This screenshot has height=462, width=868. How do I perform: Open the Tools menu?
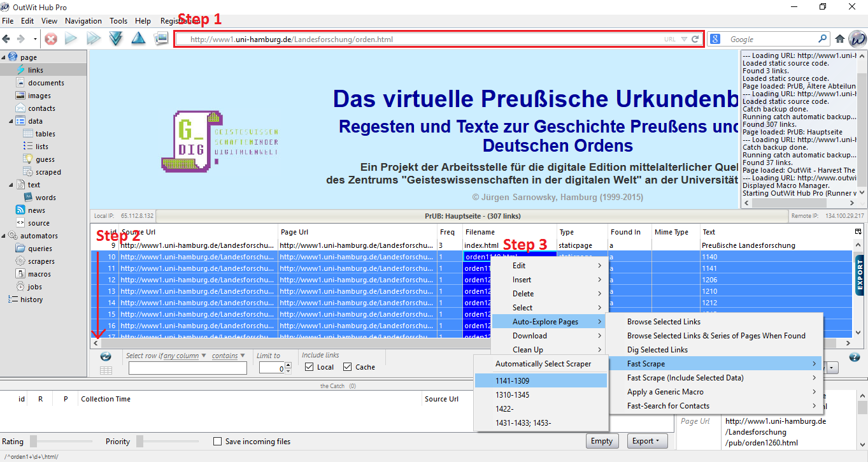click(118, 21)
